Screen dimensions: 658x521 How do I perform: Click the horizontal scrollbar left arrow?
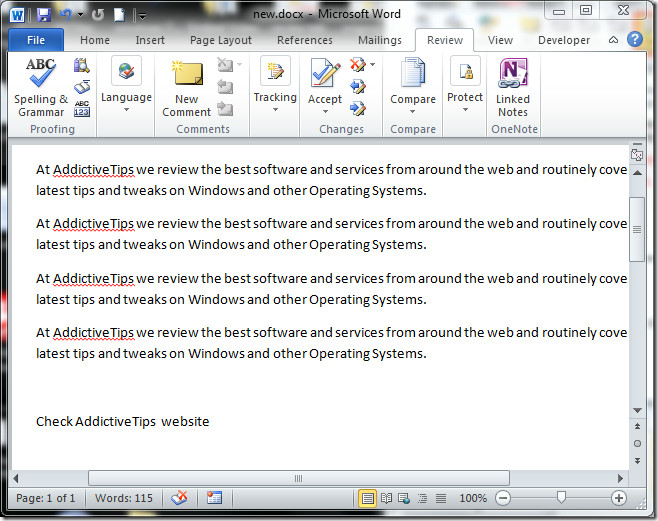click(16, 478)
